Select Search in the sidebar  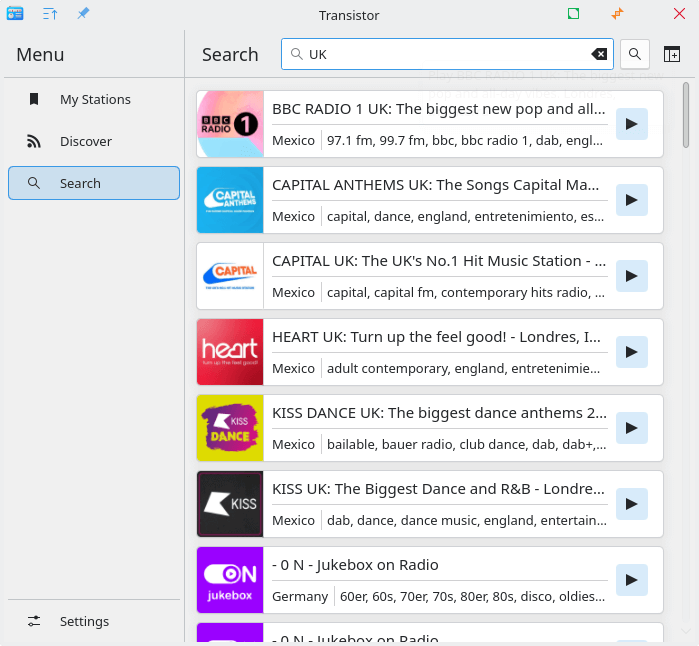click(94, 183)
